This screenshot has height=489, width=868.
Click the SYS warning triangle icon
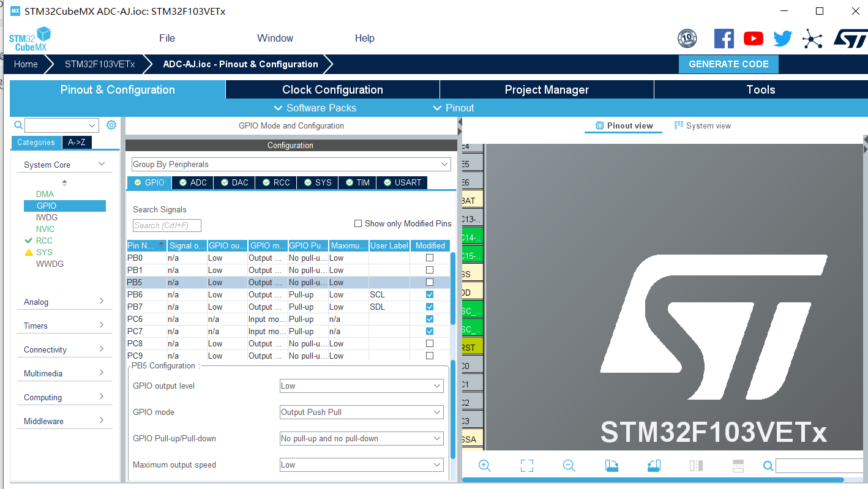[28, 252]
